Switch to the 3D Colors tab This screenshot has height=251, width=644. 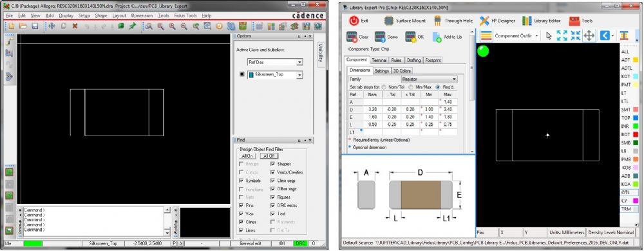pyautogui.click(x=402, y=71)
